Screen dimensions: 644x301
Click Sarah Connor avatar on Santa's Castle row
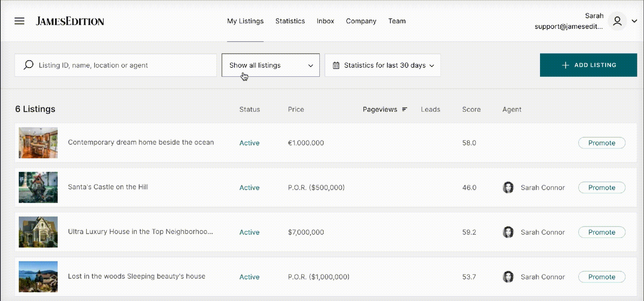click(x=508, y=187)
